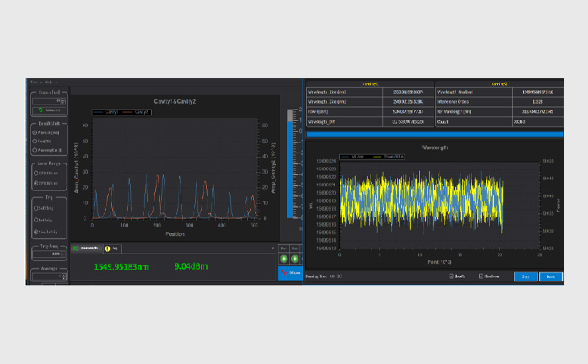The width and height of the screenshot is (588, 364).
Task: Click the Exposure [us] value field
Action: pos(46,101)
